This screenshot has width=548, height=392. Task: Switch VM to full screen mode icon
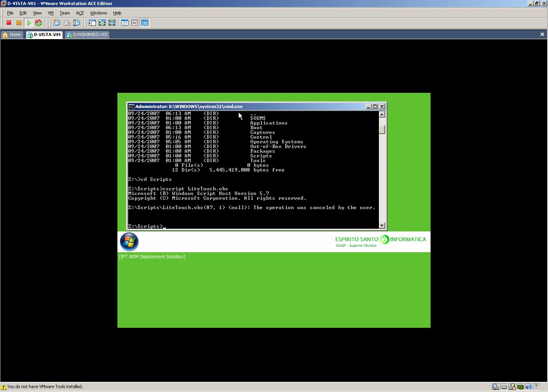point(112,23)
